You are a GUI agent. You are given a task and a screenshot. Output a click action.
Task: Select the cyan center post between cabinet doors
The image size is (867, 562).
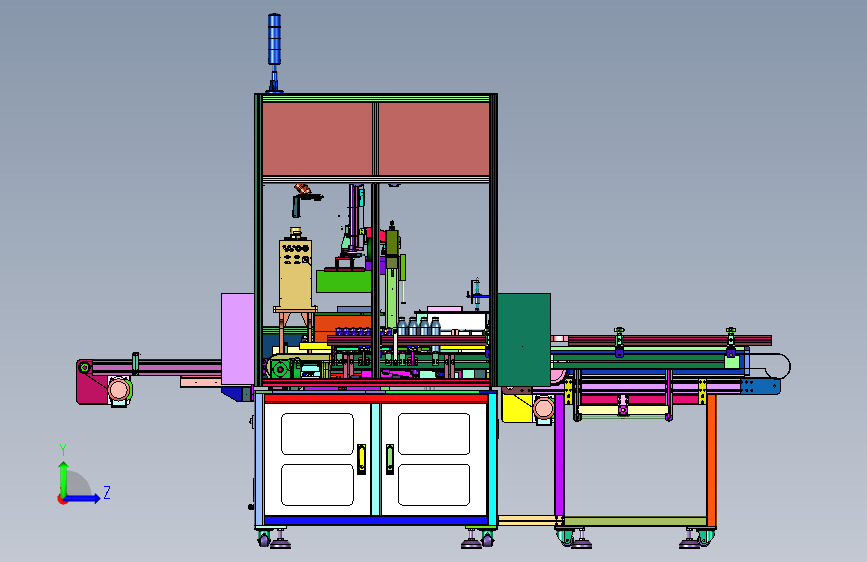376,459
